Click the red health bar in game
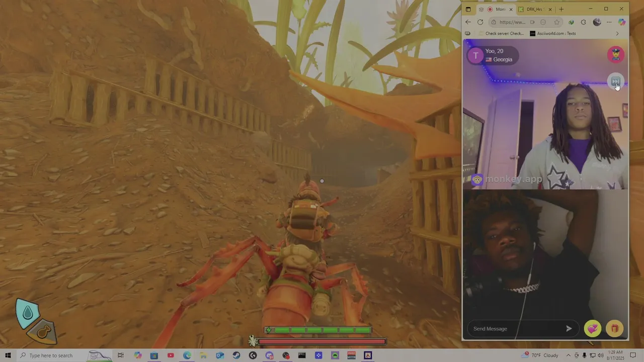Image resolution: width=644 pixels, height=362 pixels. click(322, 342)
